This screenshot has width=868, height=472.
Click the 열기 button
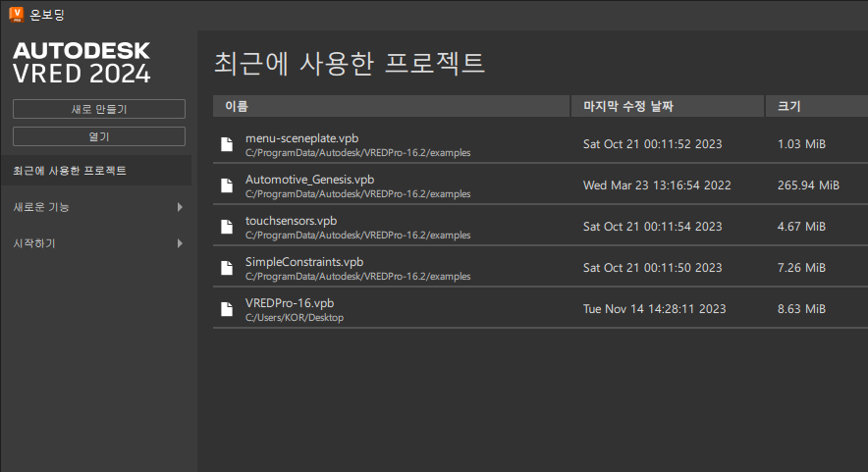[x=99, y=136]
